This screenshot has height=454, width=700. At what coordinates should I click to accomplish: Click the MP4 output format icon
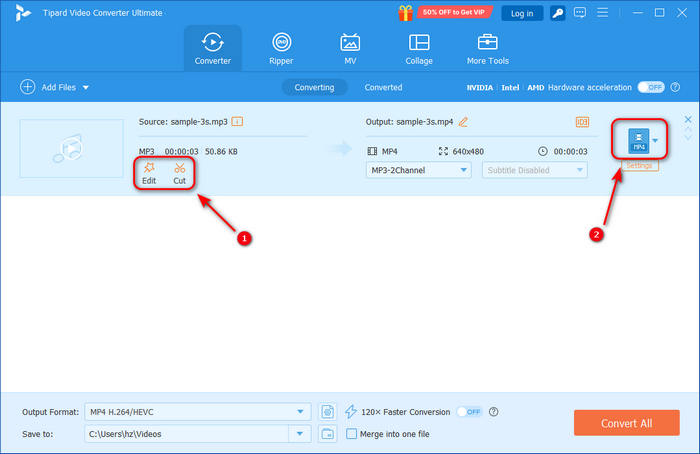tap(639, 141)
